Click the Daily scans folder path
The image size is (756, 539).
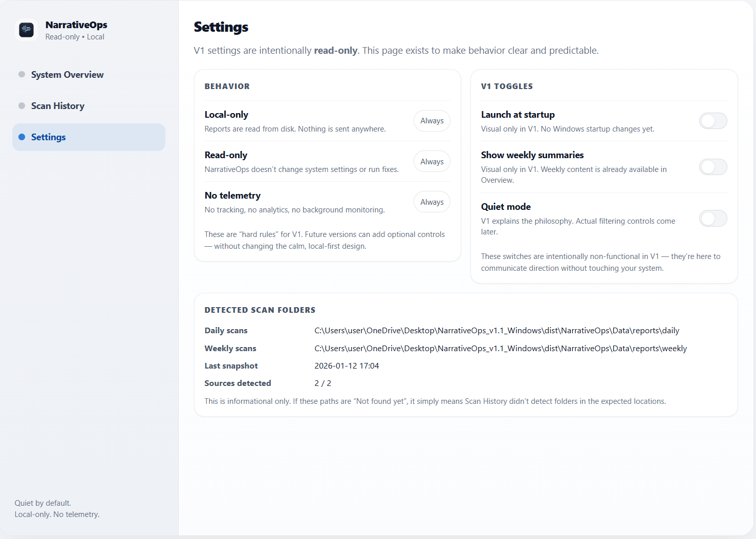tap(496, 331)
